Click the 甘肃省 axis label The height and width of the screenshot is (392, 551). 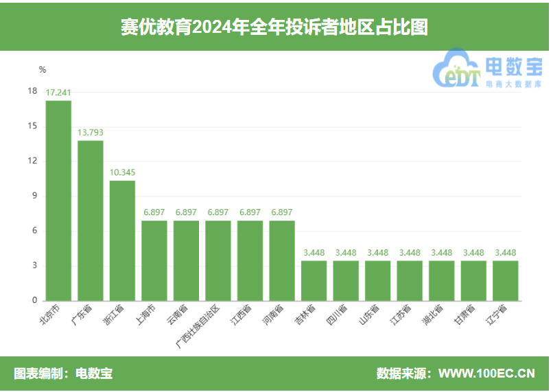coord(465,315)
